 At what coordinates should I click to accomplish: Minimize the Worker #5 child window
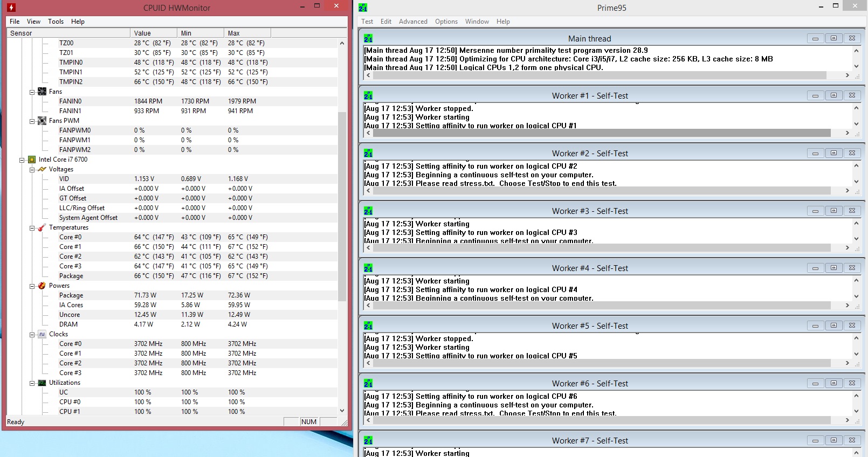tap(815, 326)
